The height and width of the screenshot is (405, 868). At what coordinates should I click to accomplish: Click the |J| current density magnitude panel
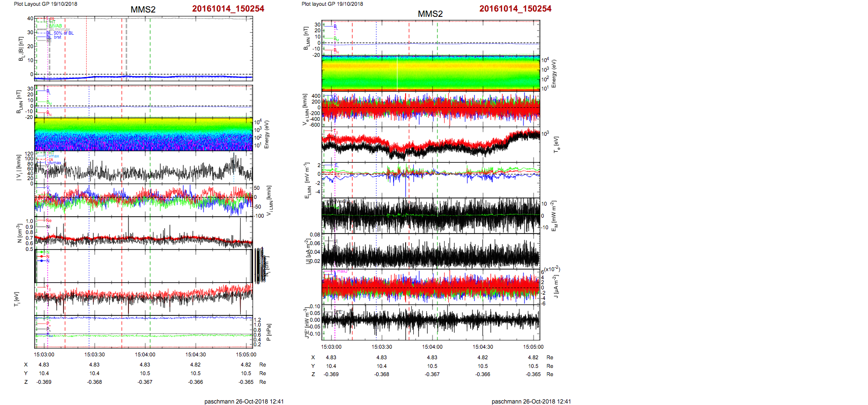pyautogui.click(x=431, y=251)
